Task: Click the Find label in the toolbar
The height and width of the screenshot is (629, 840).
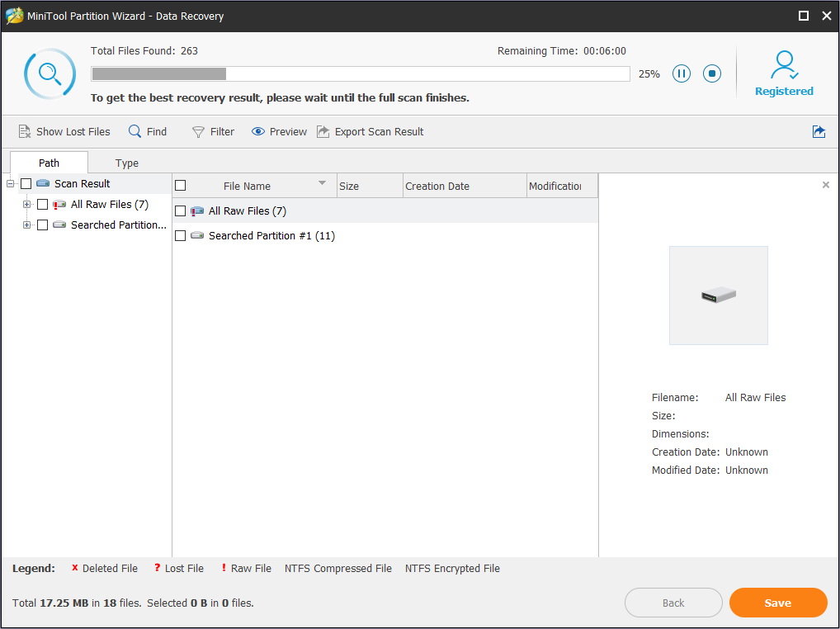Action: pos(157,132)
